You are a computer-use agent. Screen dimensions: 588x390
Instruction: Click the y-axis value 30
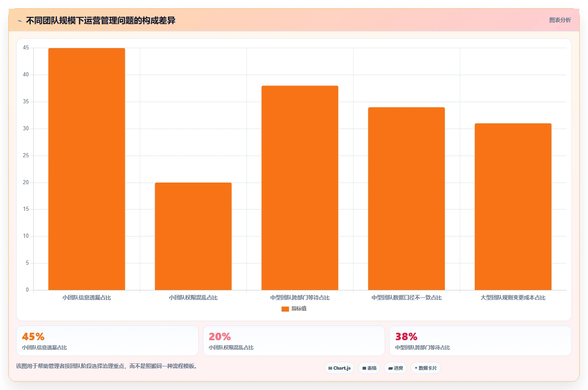(x=26, y=129)
